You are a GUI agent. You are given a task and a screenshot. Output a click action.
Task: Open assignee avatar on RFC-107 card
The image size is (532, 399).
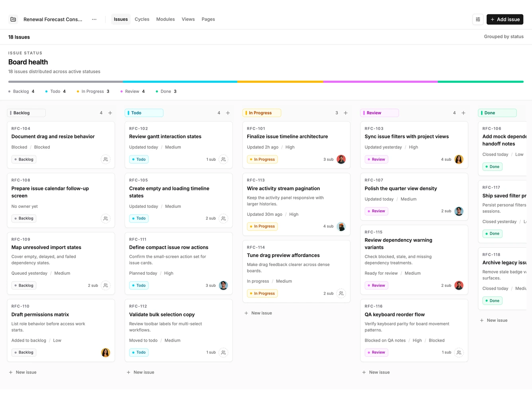tap(459, 211)
